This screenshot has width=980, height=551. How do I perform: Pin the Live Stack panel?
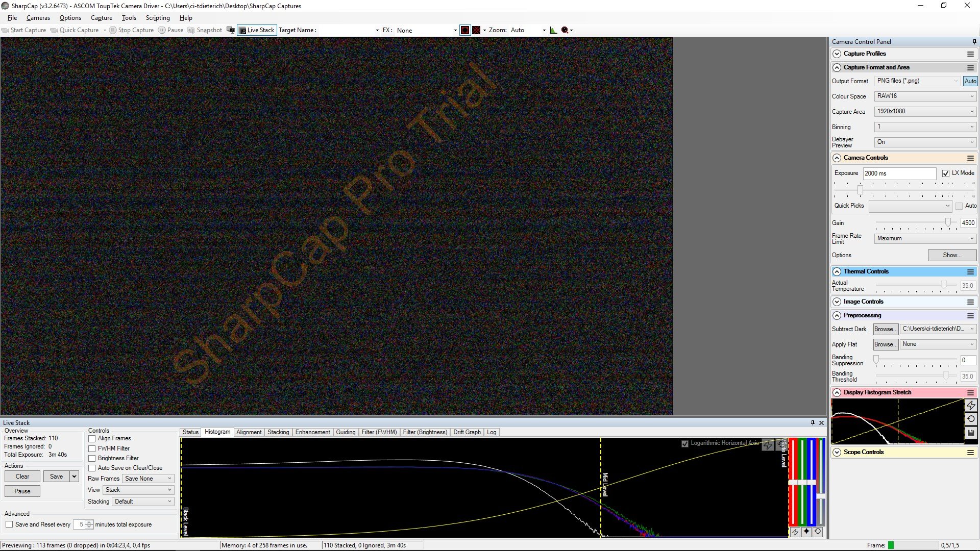[813, 422]
